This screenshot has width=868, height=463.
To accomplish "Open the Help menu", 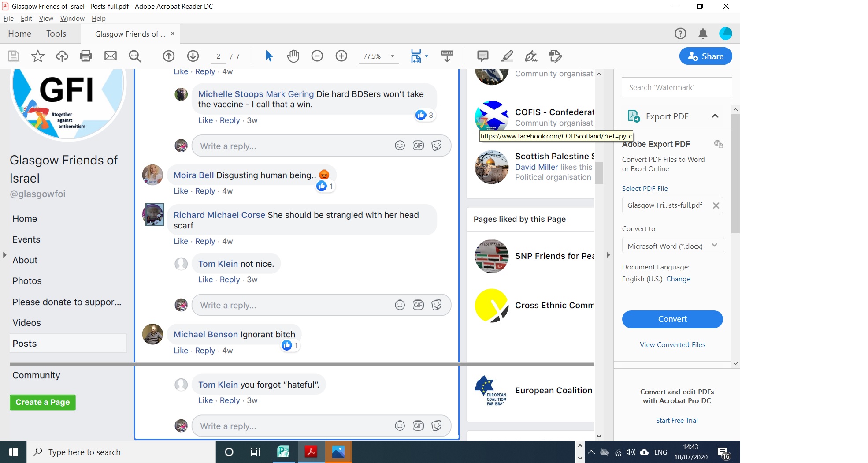I will coord(98,19).
